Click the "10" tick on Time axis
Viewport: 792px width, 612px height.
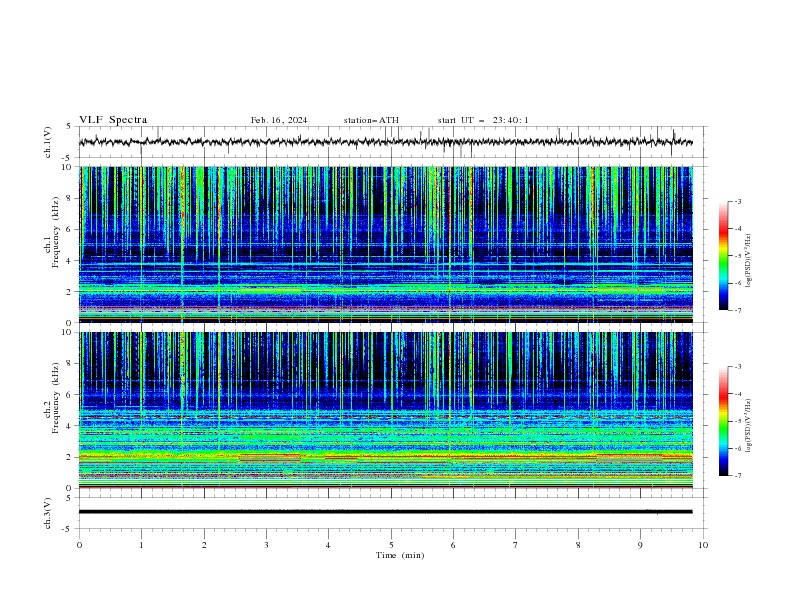point(703,545)
